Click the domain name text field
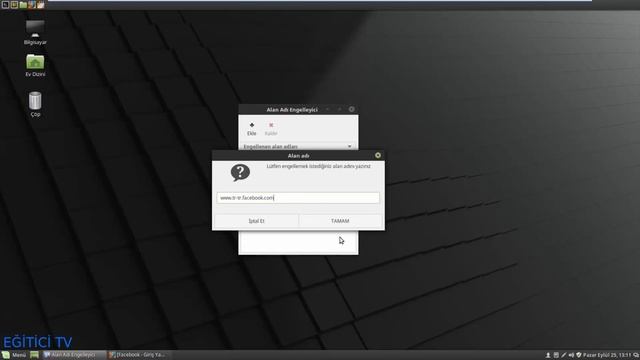Screen dimensions: 640x360 [298, 198]
